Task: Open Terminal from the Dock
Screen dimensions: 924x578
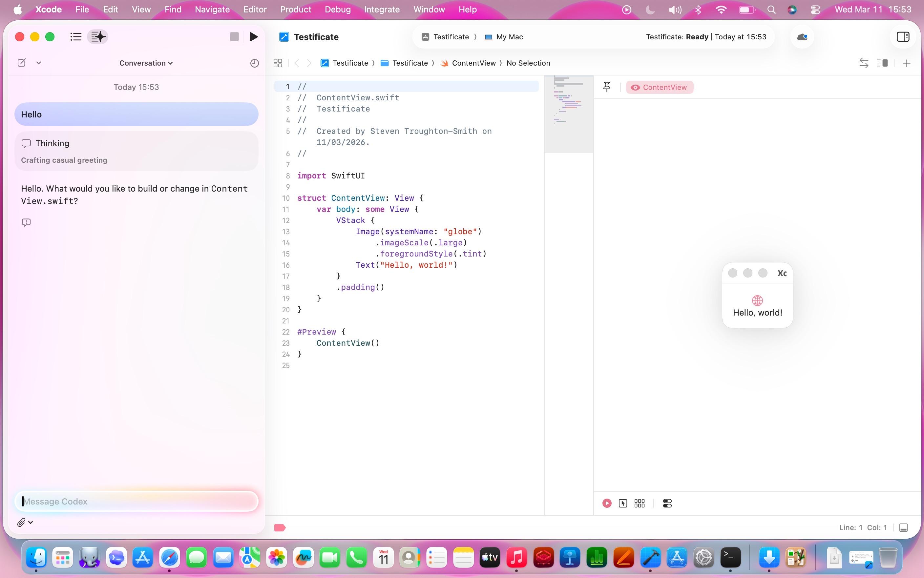Action: click(730, 557)
